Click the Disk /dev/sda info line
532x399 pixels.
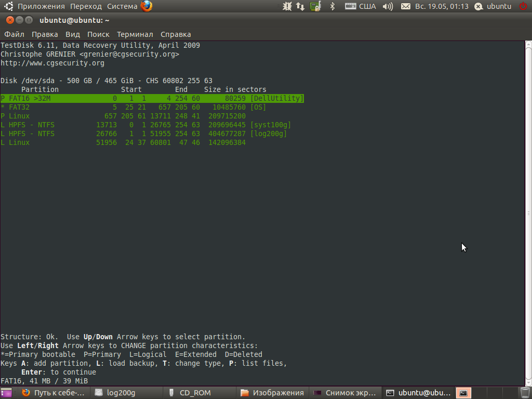(x=107, y=81)
